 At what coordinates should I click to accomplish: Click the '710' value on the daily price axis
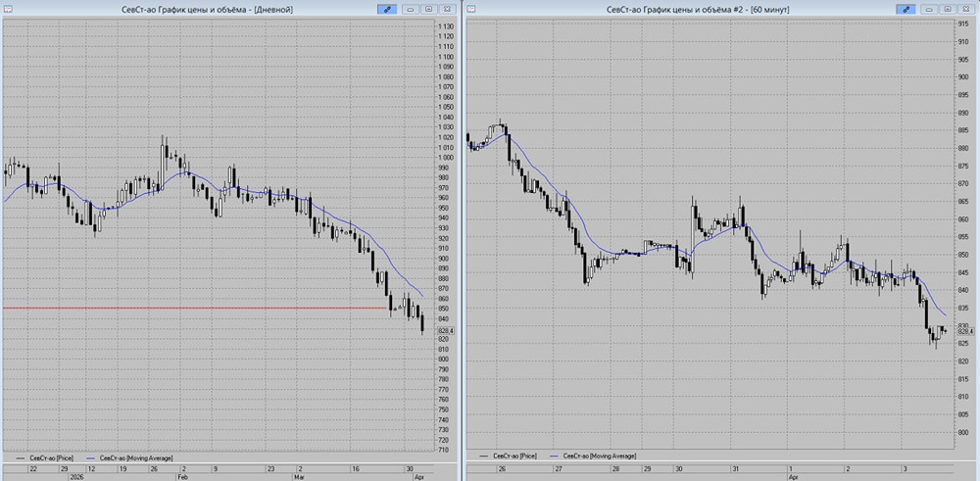pos(443,450)
